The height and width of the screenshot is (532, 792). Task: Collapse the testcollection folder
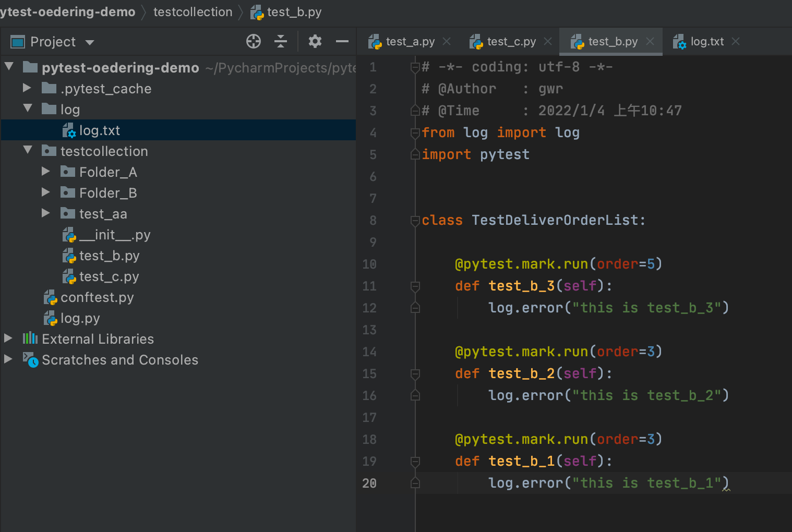point(28,150)
